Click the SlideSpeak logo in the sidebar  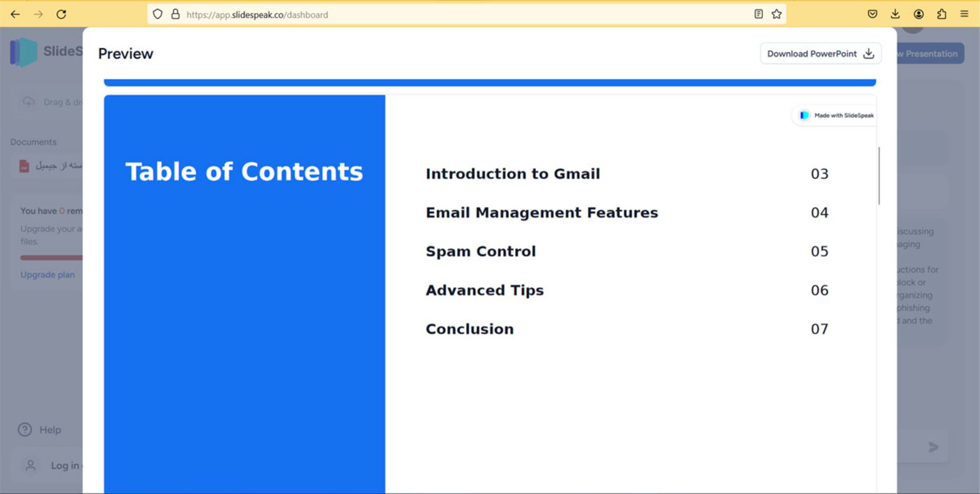[x=24, y=52]
